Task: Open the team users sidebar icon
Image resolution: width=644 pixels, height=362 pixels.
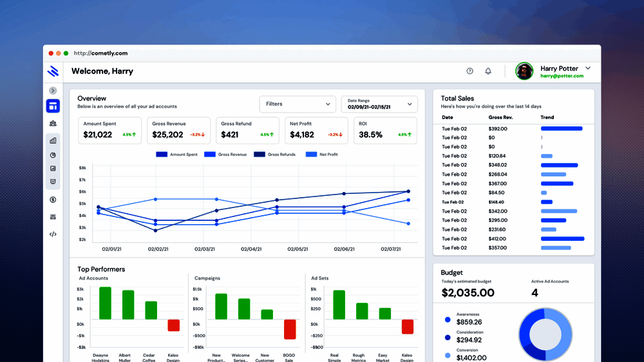Action: pos(53,123)
